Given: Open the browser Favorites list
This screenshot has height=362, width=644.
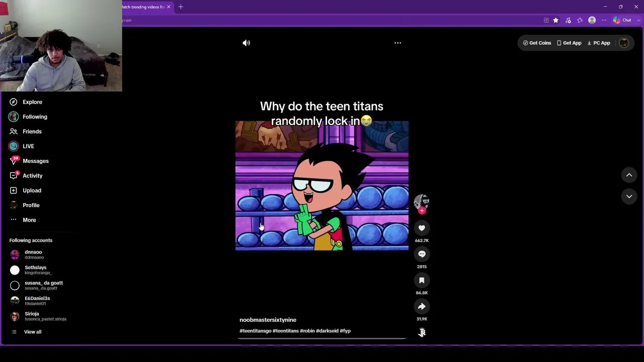Looking at the screenshot, I should point(580,20).
